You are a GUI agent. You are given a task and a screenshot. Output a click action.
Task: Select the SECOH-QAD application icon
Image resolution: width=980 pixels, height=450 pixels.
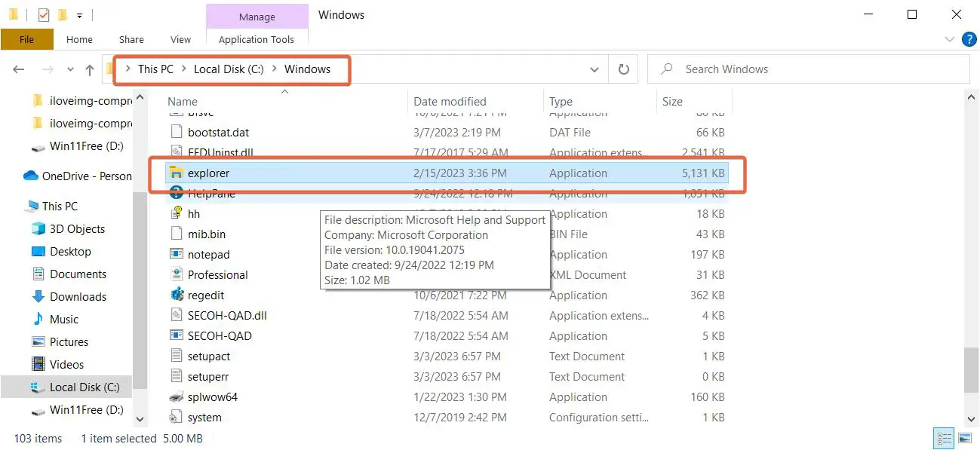(x=177, y=335)
